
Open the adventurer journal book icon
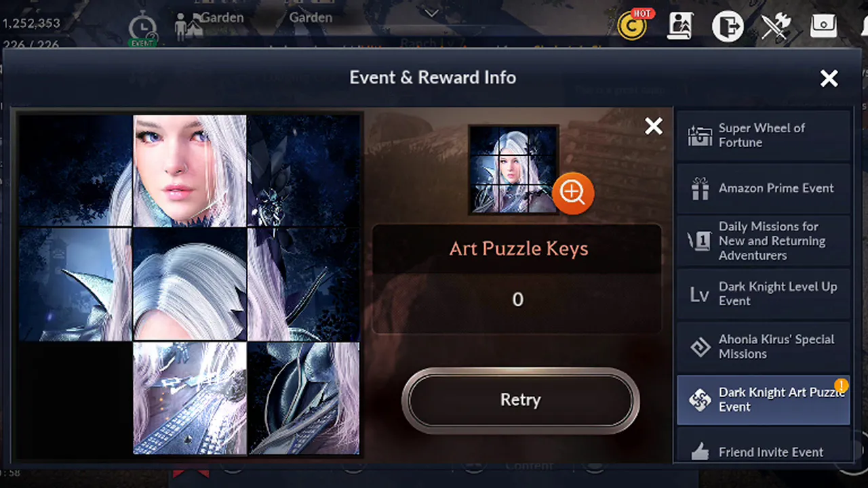click(x=679, y=26)
